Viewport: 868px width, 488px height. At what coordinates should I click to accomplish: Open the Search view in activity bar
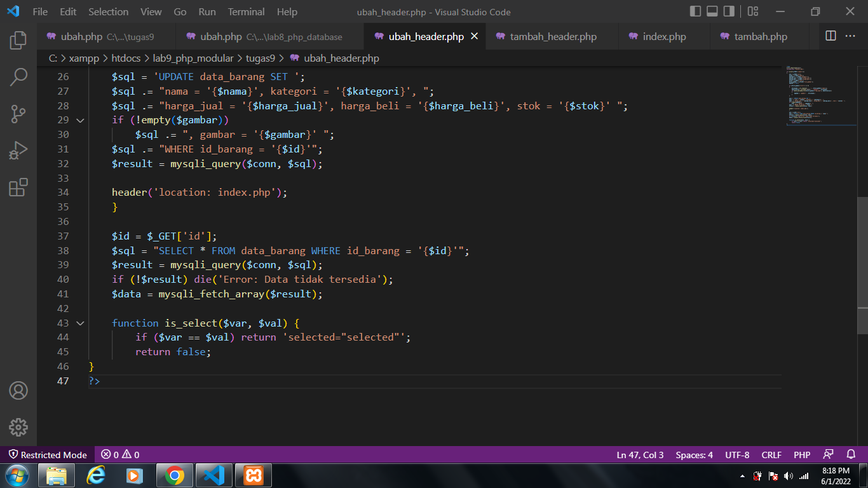click(x=18, y=78)
